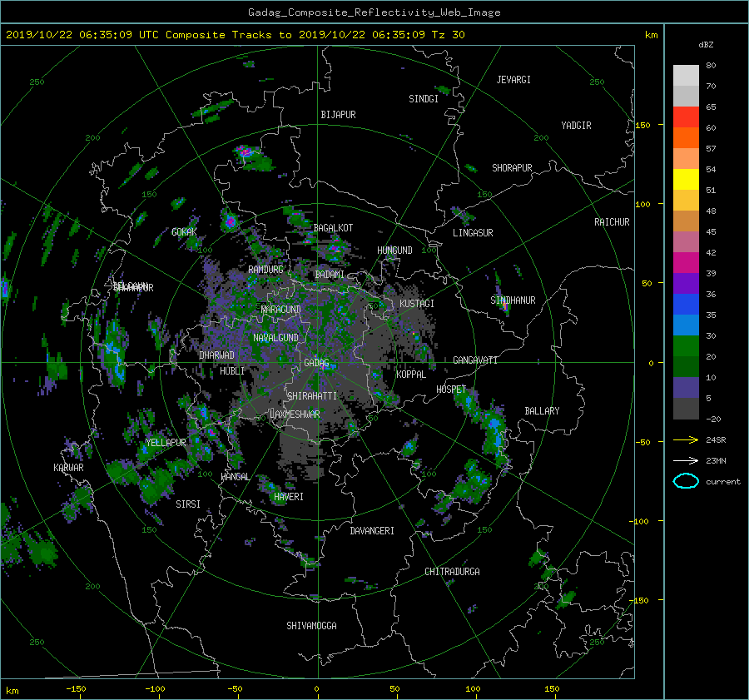This screenshot has width=749, height=700.
Task: Click the Gadag_Composite_Reflectivity_Web_Image title
Action: (x=374, y=12)
